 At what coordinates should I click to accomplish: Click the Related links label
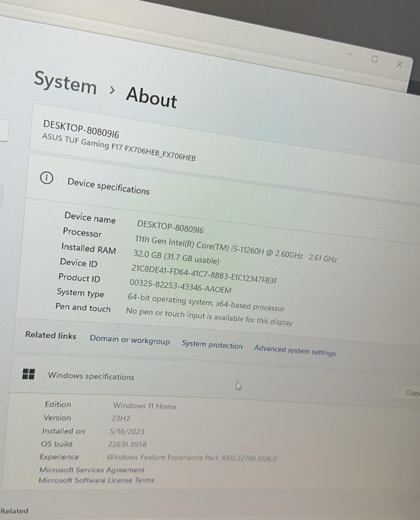click(51, 335)
